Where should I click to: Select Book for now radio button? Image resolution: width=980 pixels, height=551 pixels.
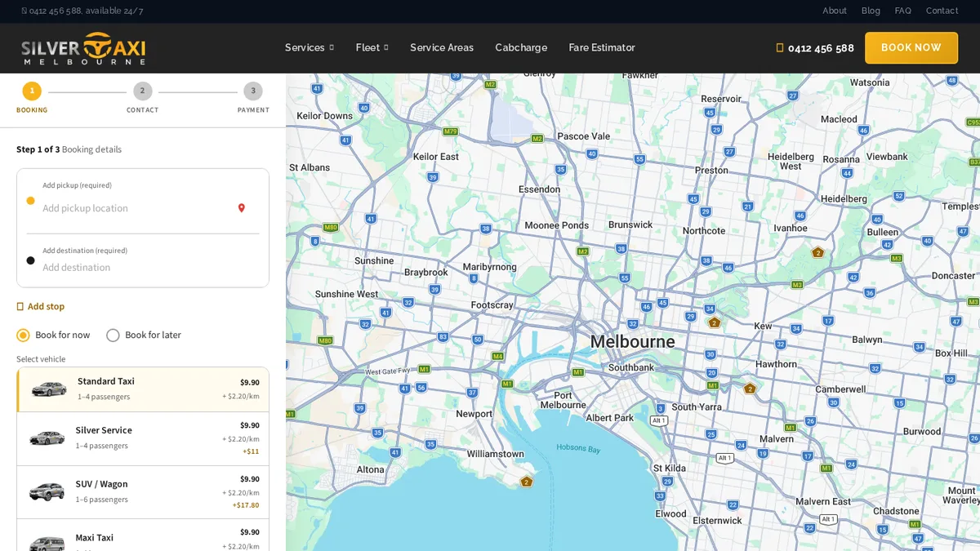pos(23,335)
